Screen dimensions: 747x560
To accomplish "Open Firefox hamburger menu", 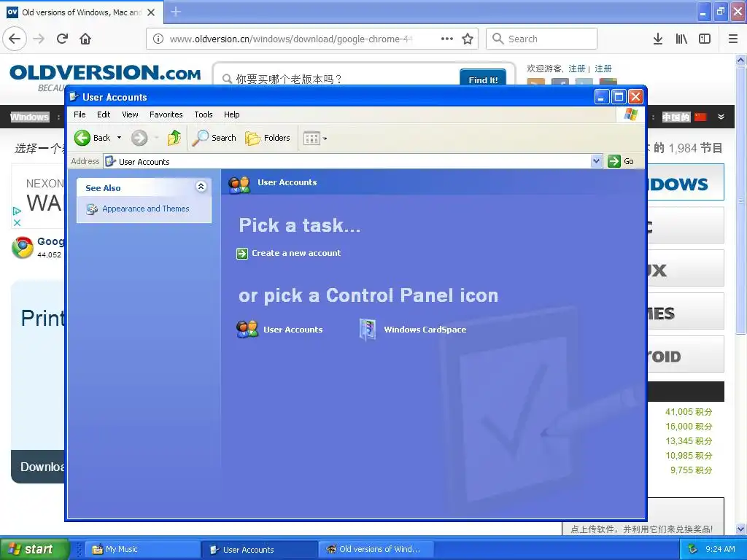I will (x=732, y=39).
